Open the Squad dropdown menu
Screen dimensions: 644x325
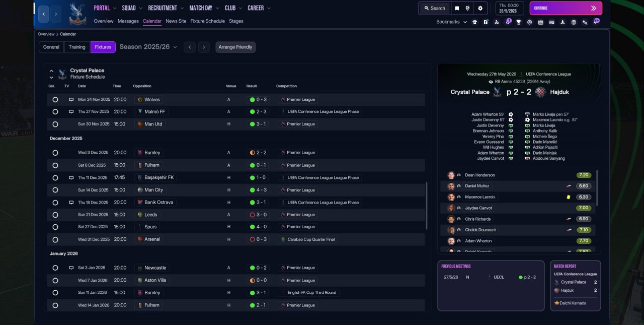pyautogui.click(x=132, y=8)
